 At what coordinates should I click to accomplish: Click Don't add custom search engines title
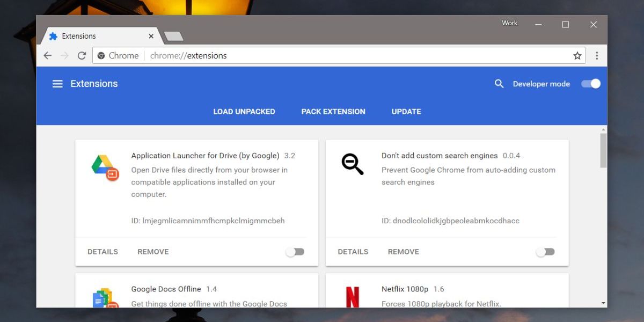point(440,156)
